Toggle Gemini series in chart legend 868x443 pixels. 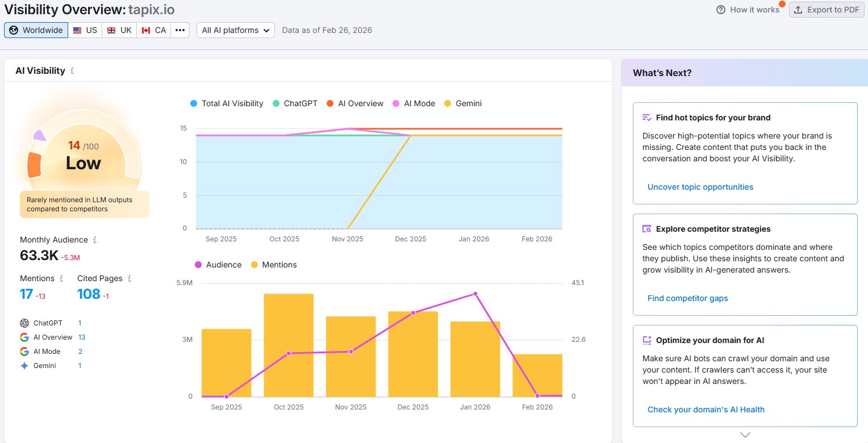tap(462, 103)
